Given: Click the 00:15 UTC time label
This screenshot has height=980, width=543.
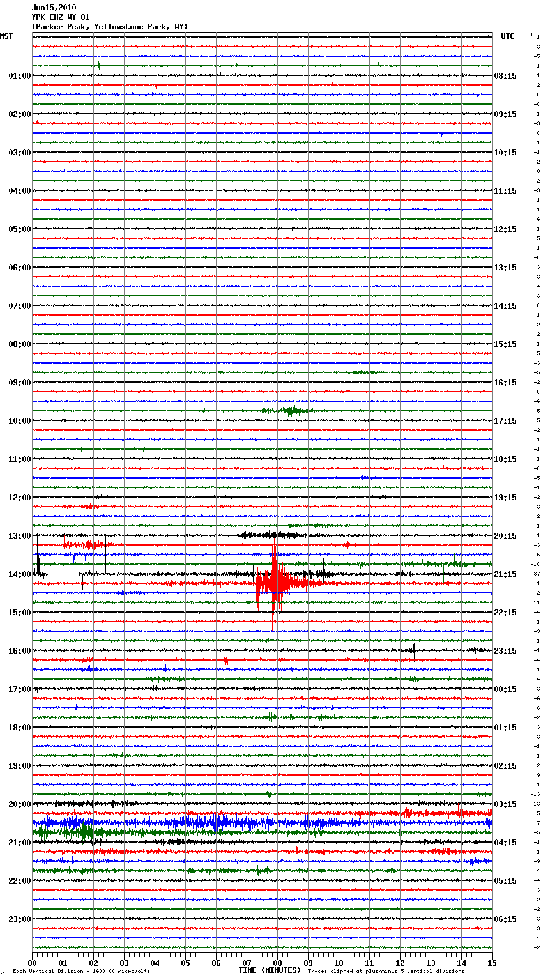Looking at the screenshot, I should click(x=505, y=689).
